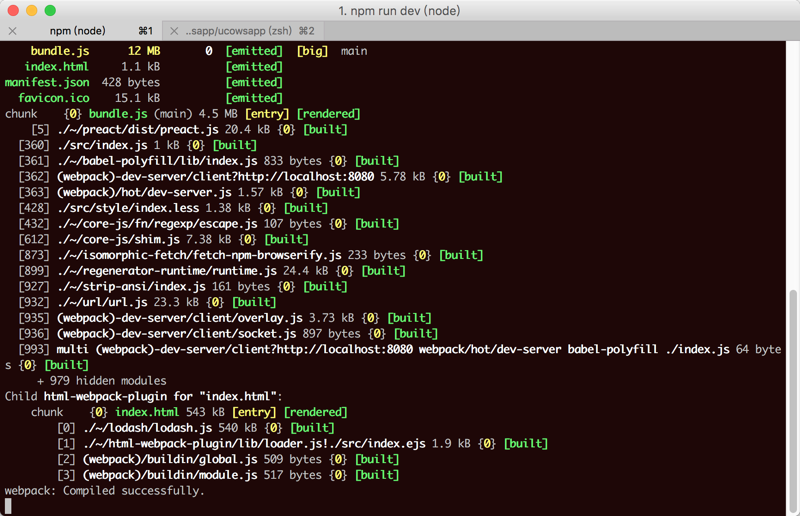
Task: Click the yellow [big] flag
Action: click(x=311, y=51)
